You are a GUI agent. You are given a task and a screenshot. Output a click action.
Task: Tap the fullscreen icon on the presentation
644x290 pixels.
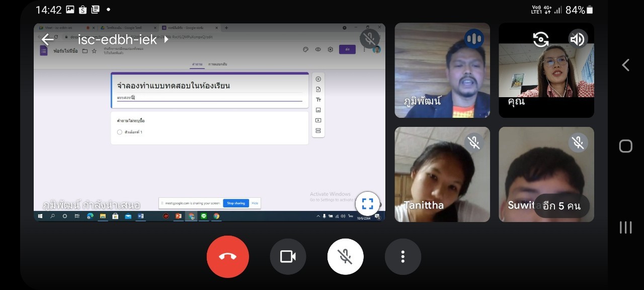click(x=367, y=204)
